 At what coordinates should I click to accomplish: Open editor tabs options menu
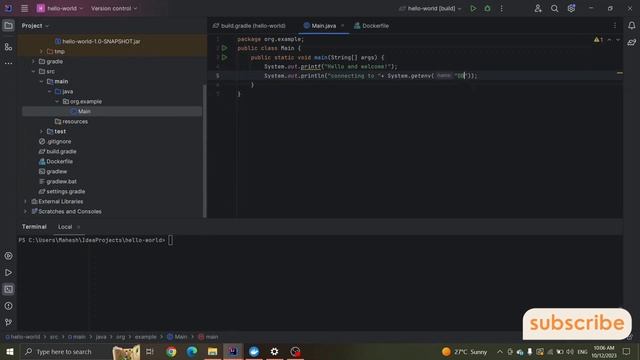pos(615,26)
